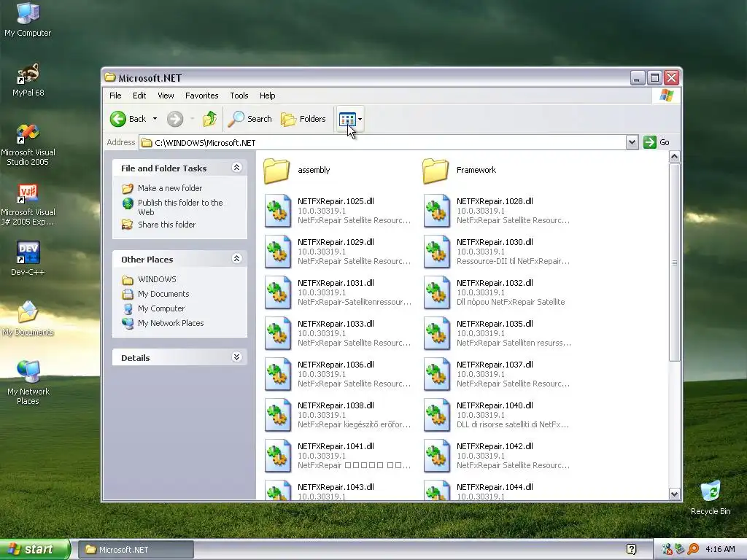
Task: Open the Favorites menu
Action: point(201,96)
